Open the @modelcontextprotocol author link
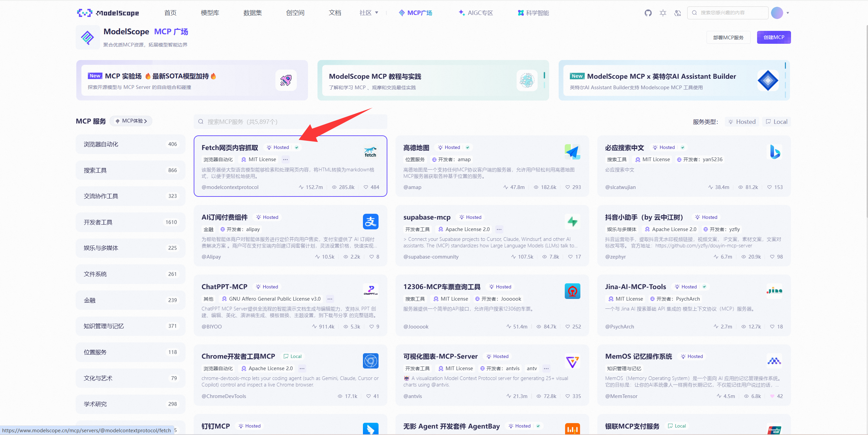Image resolution: width=868 pixels, height=435 pixels. coord(230,187)
